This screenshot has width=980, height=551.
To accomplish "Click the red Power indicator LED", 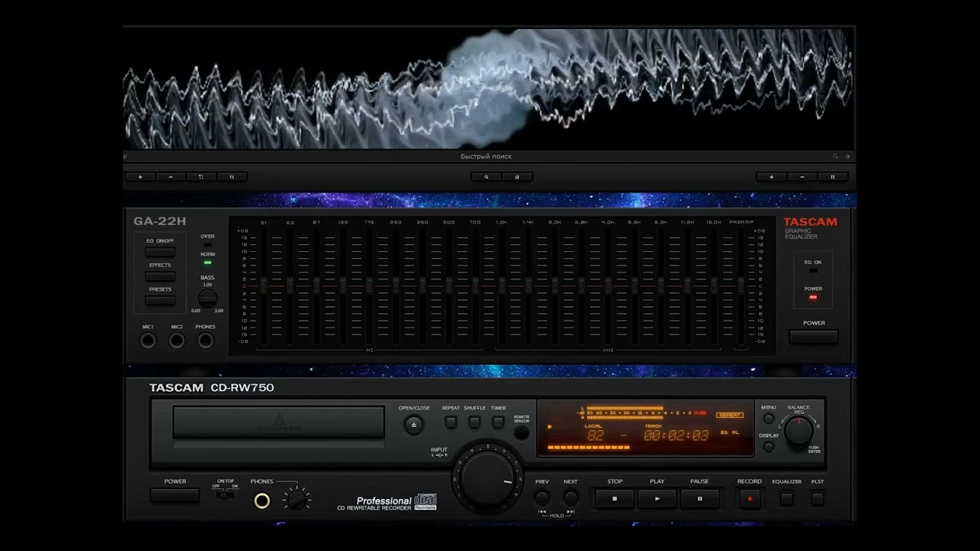I will pos(813,297).
